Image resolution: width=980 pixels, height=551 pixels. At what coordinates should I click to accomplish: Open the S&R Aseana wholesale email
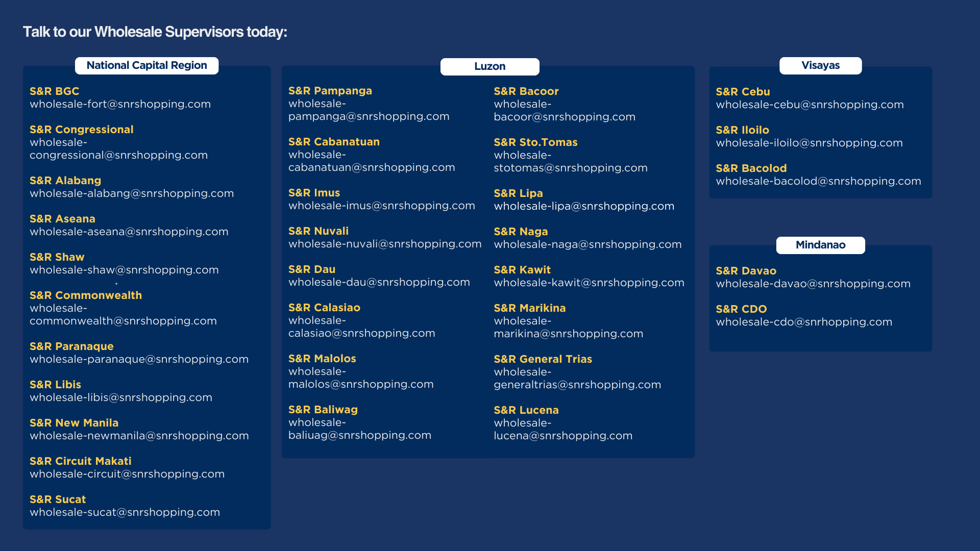(x=129, y=232)
